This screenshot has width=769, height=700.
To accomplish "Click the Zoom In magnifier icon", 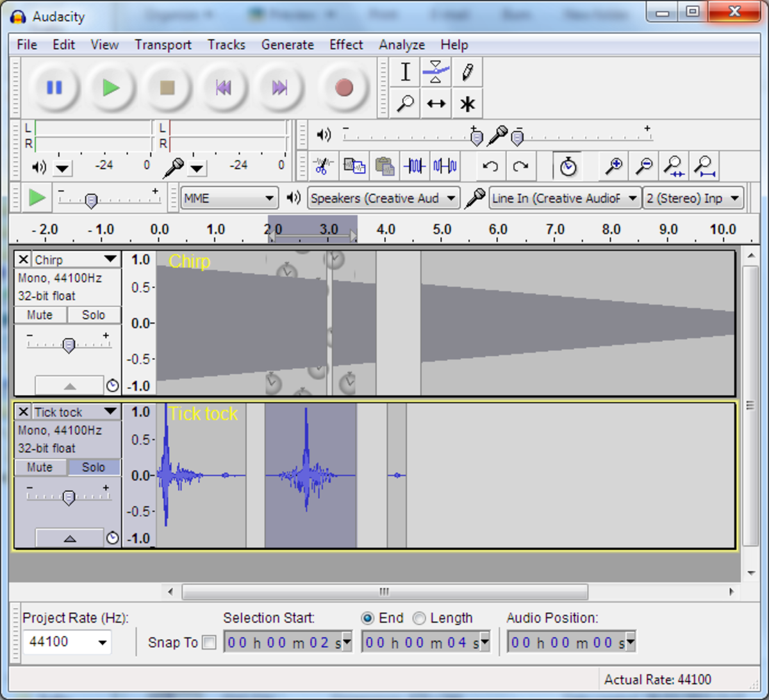I will click(x=613, y=166).
